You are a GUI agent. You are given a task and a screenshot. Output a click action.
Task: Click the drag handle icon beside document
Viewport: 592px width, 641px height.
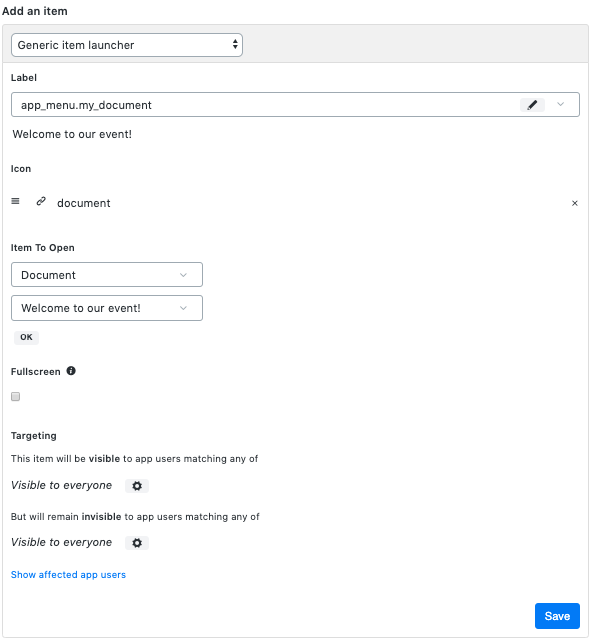click(15, 201)
